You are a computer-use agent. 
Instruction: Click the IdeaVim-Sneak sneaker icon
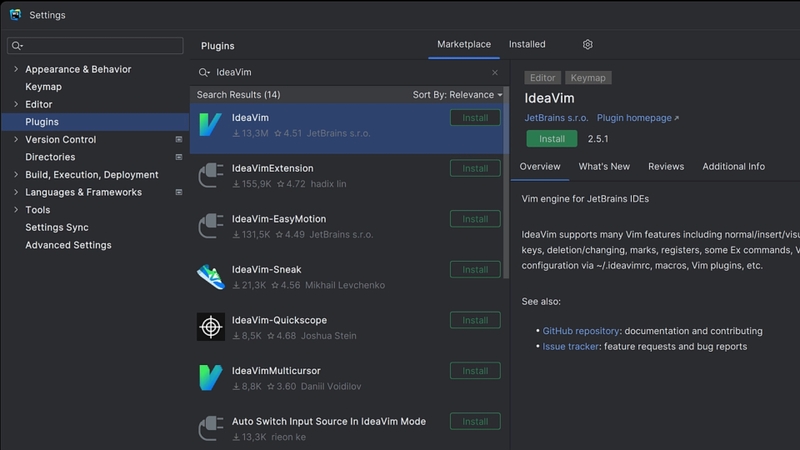click(211, 277)
